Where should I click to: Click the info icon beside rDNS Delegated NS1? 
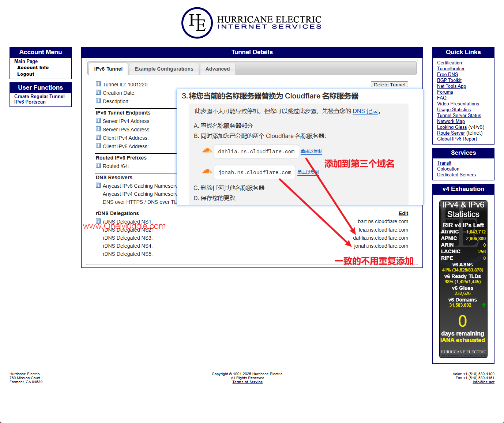click(98, 221)
